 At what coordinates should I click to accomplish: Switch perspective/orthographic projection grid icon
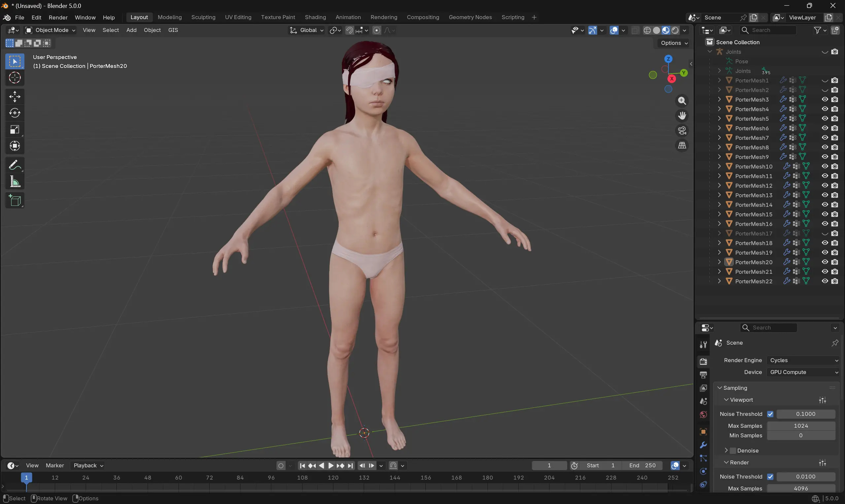coord(682,145)
